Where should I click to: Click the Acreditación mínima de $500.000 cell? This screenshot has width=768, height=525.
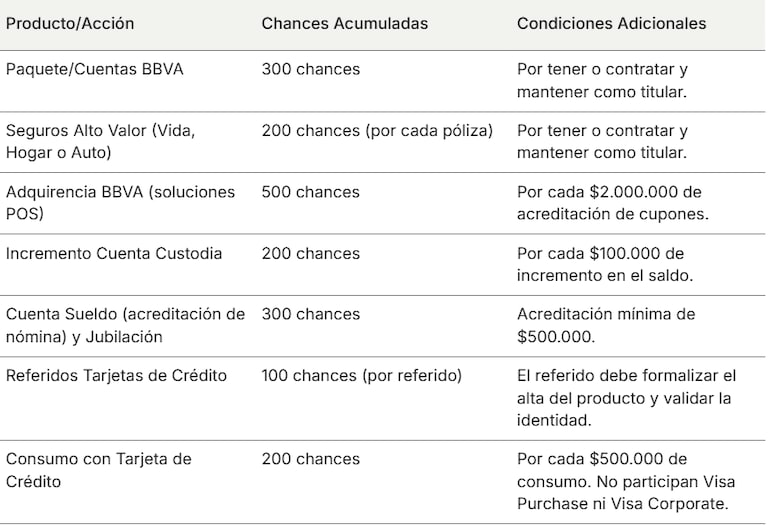point(606,325)
